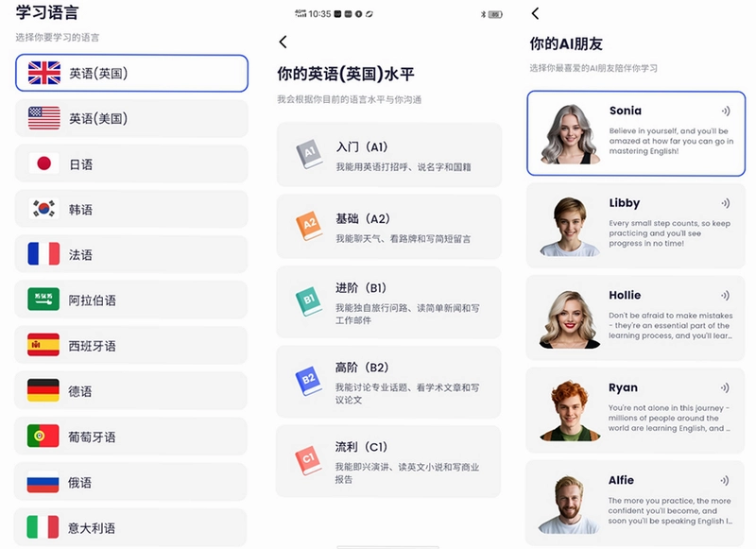Choose 韩语 from the language list
Image resolution: width=756 pixels, height=549 pixels.
131,209
